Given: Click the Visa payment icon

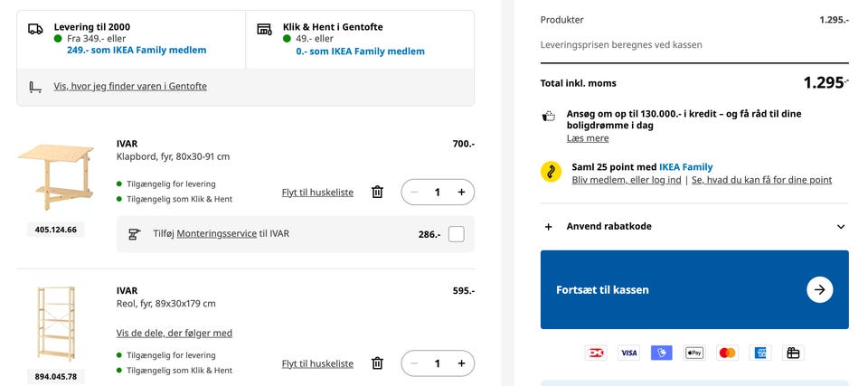Looking at the screenshot, I should tap(628, 353).
